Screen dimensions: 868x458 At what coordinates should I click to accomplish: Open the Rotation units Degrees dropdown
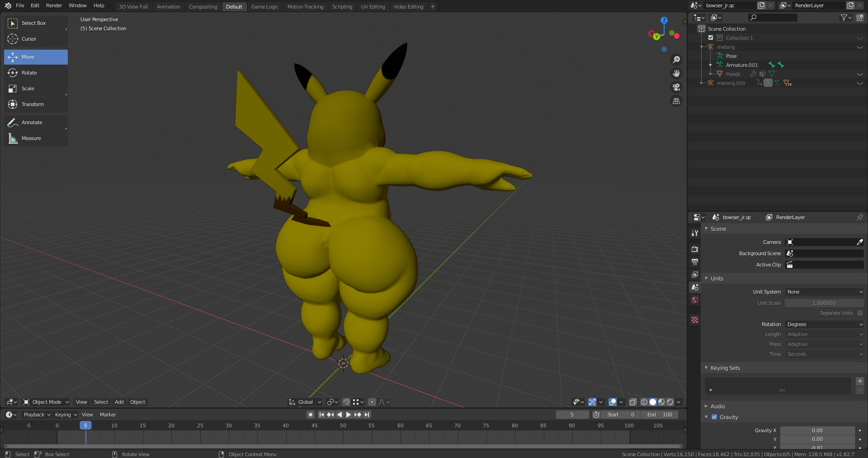click(824, 324)
